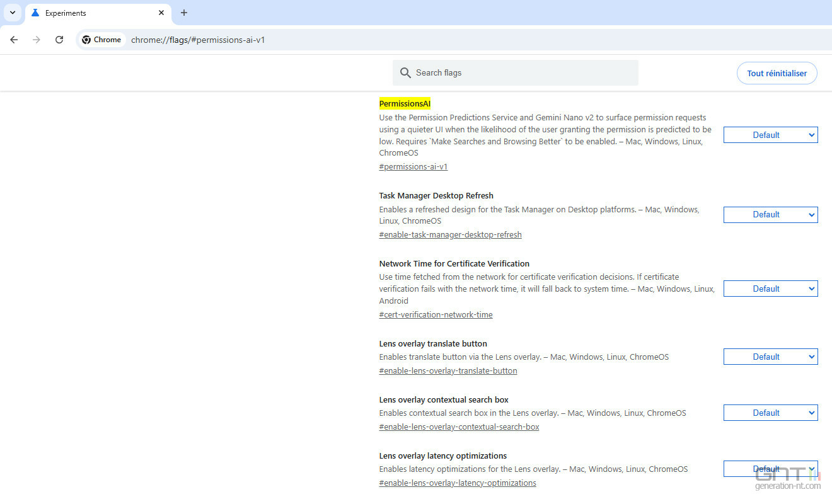Image resolution: width=832 pixels, height=504 pixels.
Task: Focus the Search flags field
Action: (515, 73)
